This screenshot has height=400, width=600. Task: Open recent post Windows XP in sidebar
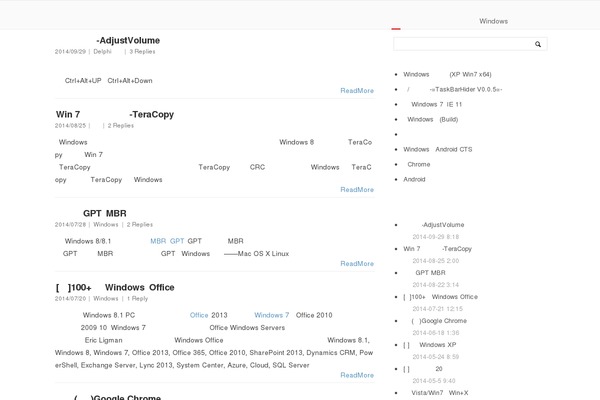click(430, 345)
